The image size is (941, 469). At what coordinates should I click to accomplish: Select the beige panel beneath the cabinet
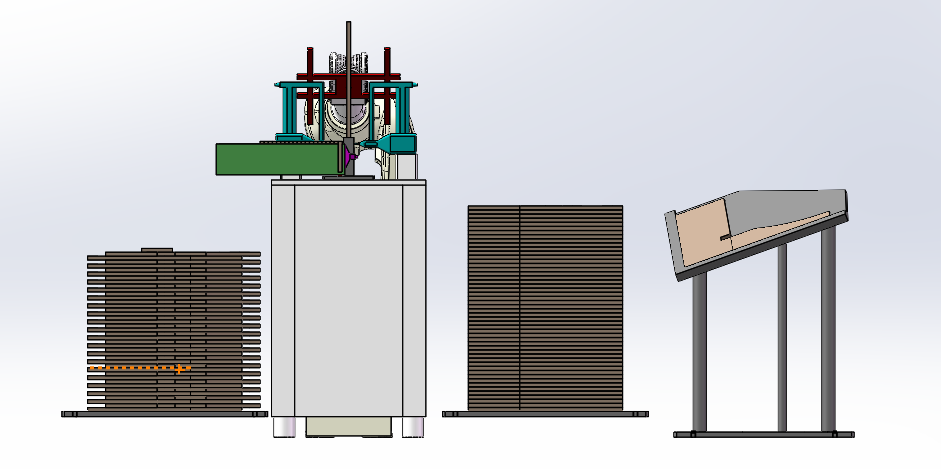pyautogui.click(x=349, y=426)
